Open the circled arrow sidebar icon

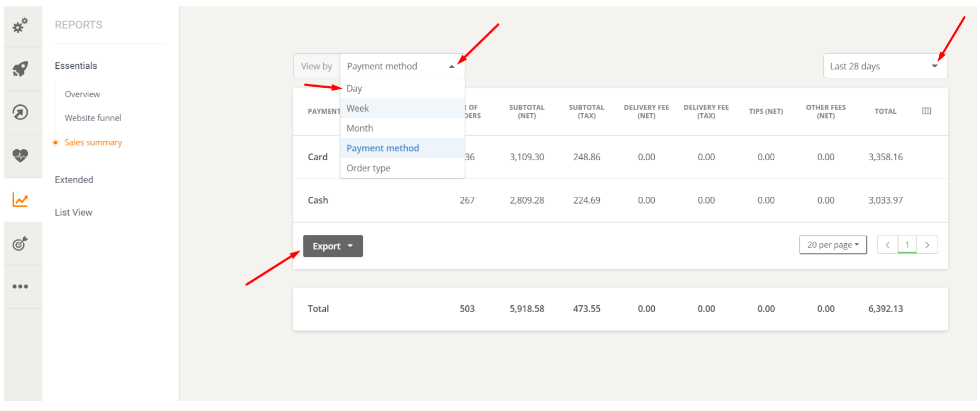(21, 112)
